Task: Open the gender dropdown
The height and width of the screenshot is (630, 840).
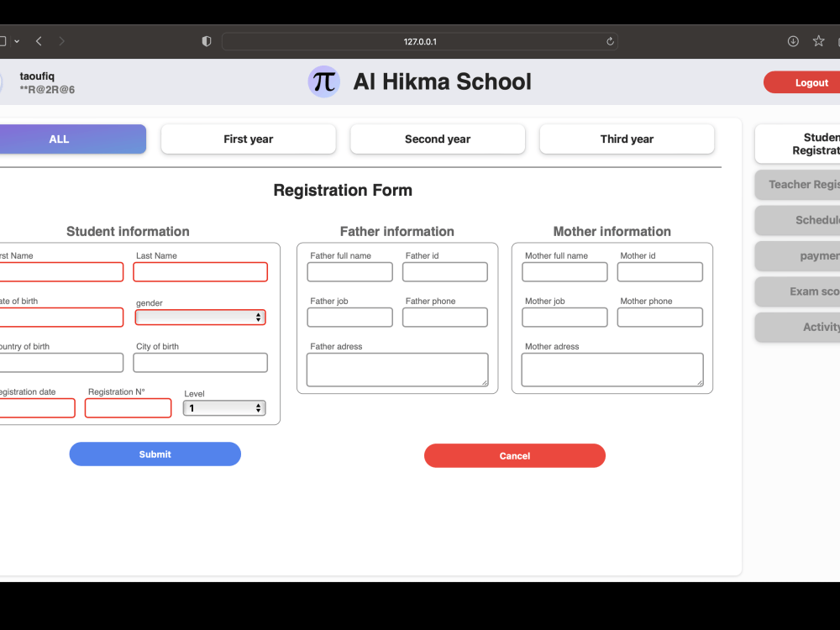Action: point(201,318)
